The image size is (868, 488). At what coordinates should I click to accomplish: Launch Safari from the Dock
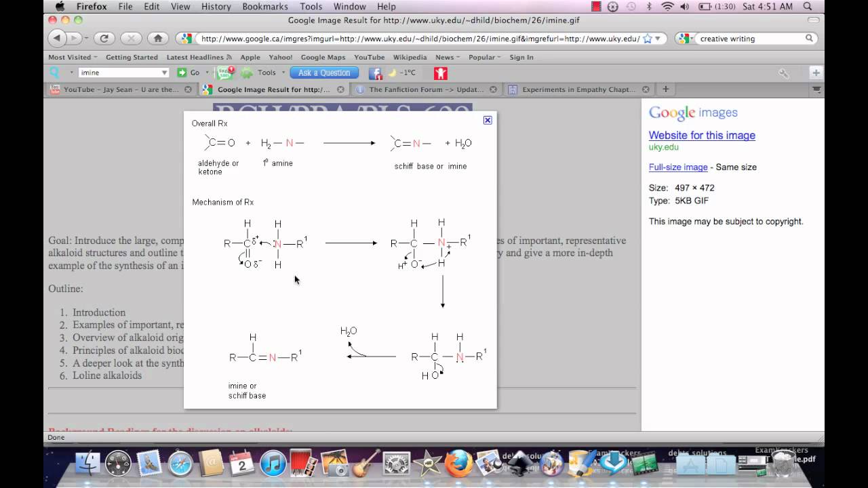[180, 464]
